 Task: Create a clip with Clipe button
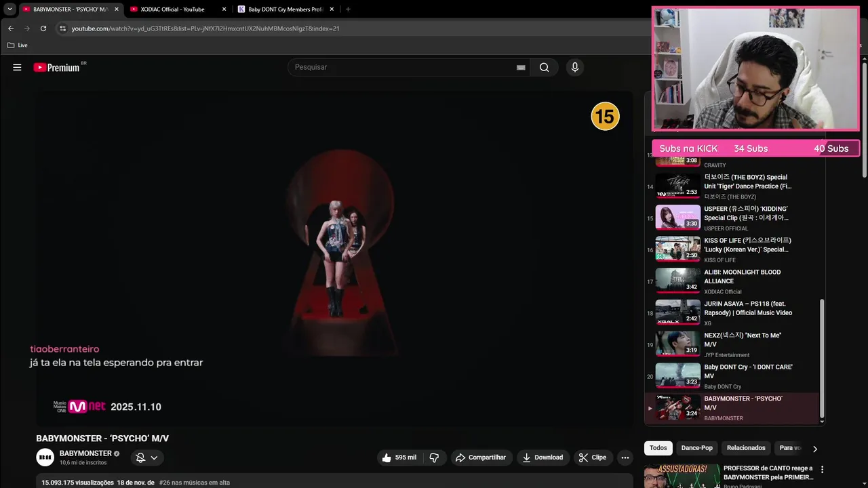click(x=593, y=457)
